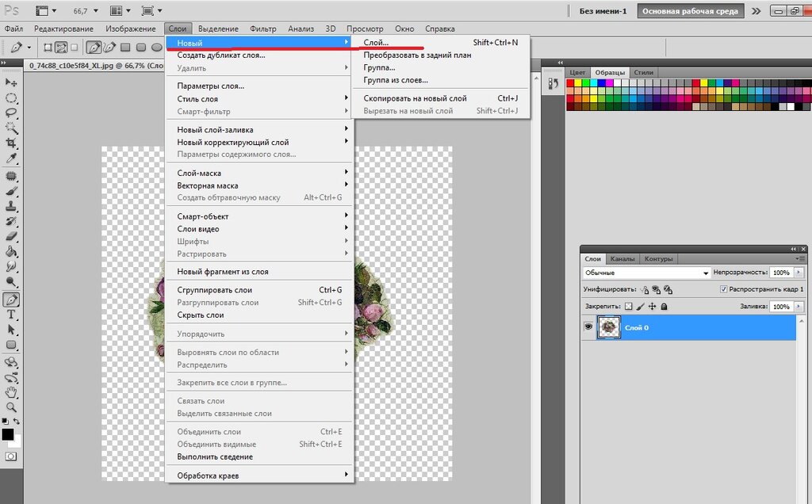Image resolution: width=812 pixels, height=504 pixels.
Task: Open the Непрозрачность opacity slider arrow
Action: [799, 272]
